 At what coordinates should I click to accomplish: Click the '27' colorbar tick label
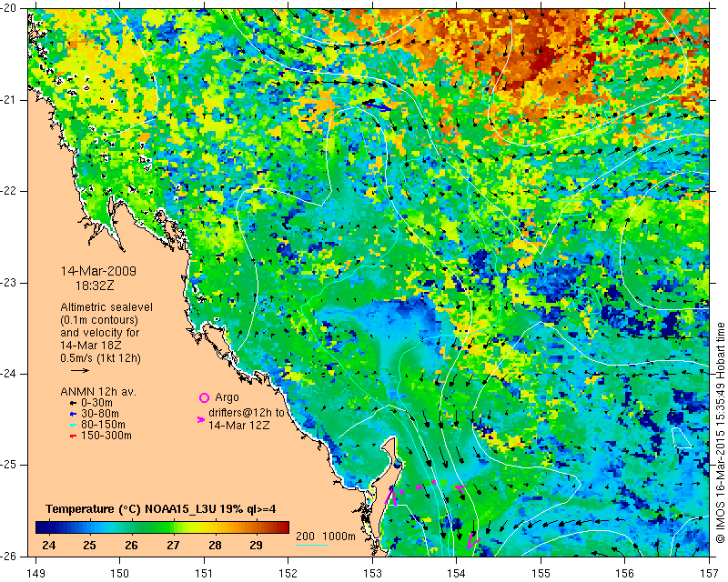(173, 545)
